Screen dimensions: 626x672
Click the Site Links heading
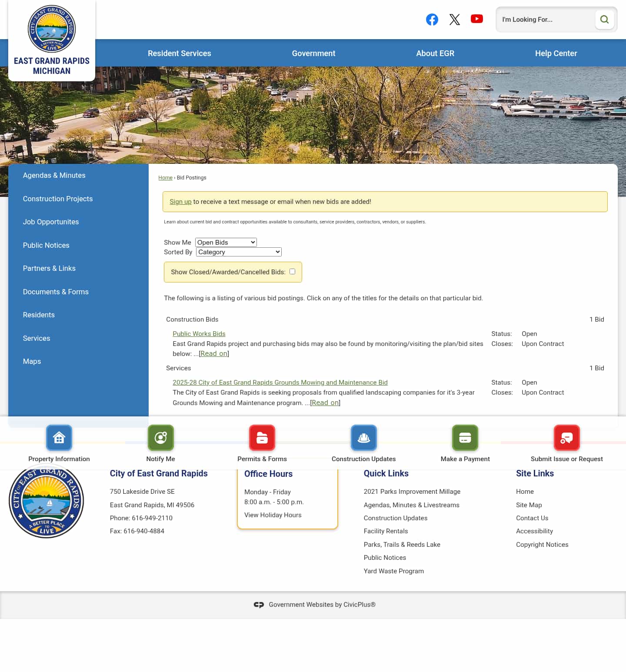[535, 473]
